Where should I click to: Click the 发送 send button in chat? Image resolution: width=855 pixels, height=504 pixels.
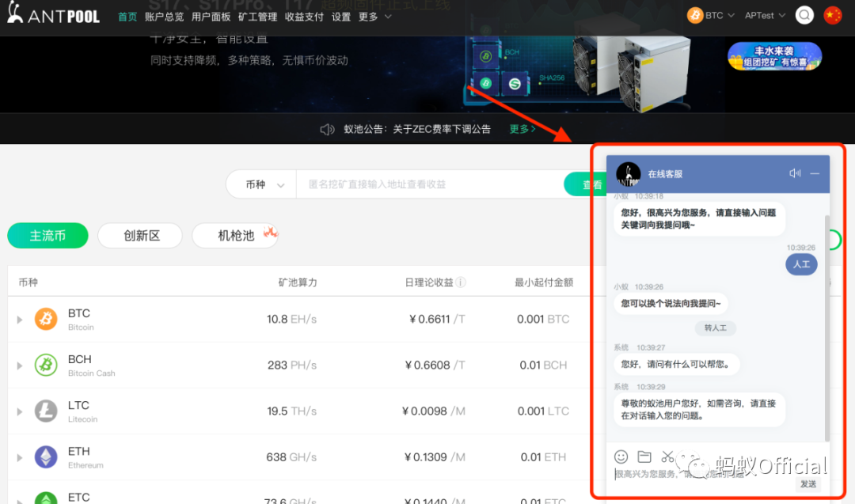click(808, 484)
